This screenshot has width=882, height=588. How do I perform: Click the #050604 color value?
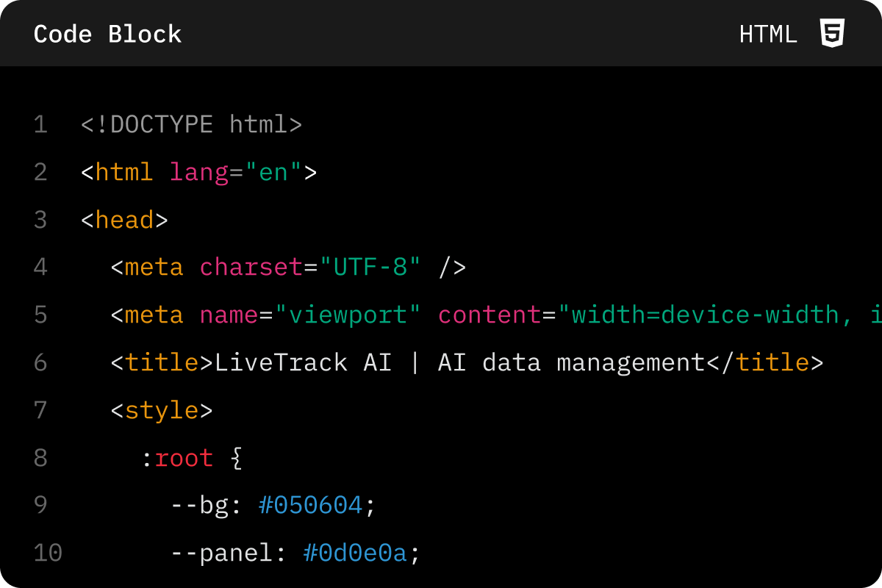point(310,505)
